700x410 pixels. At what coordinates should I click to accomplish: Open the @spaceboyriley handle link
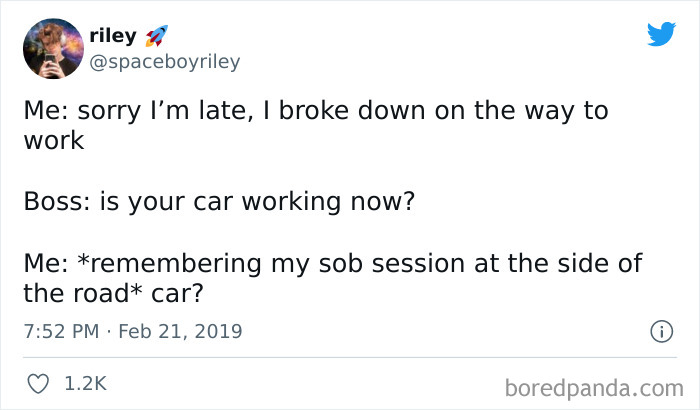(x=164, y=62)
